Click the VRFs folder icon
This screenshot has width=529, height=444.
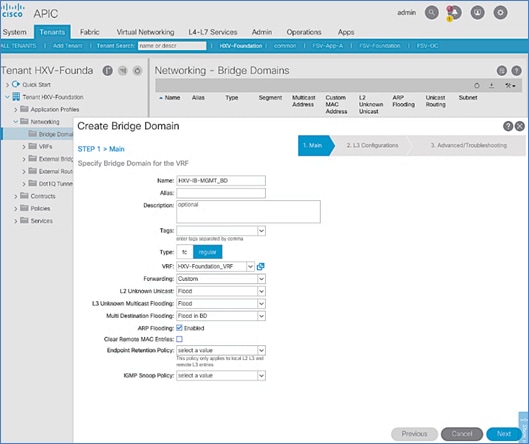(32, 146)
